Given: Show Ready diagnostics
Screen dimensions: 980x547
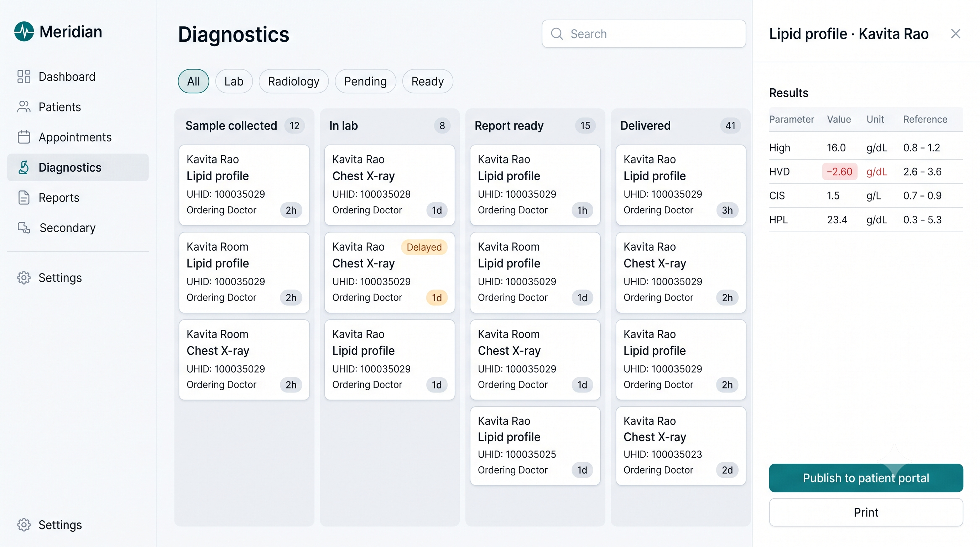Looking at the screenshot, I should (x=427, y=81).
